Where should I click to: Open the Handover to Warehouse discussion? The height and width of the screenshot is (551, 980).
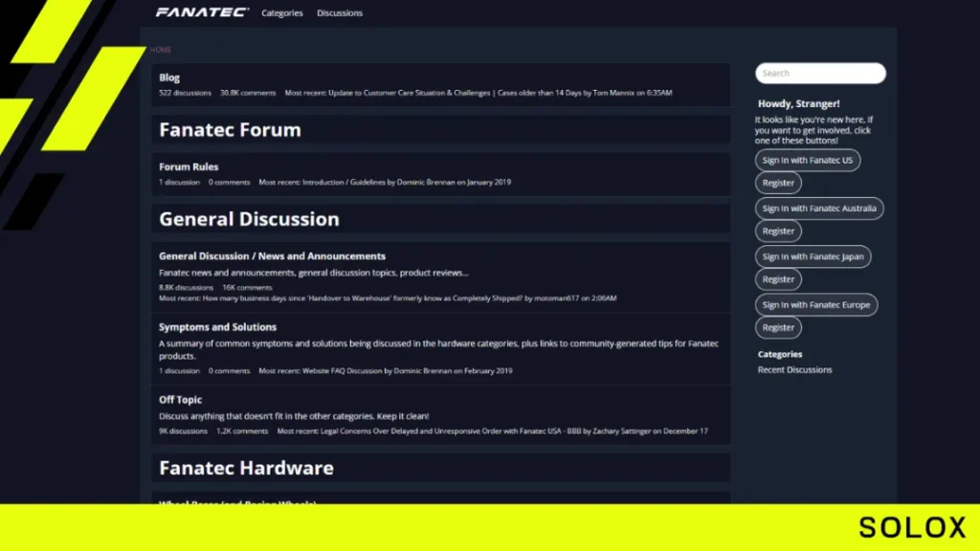[363, 298]
